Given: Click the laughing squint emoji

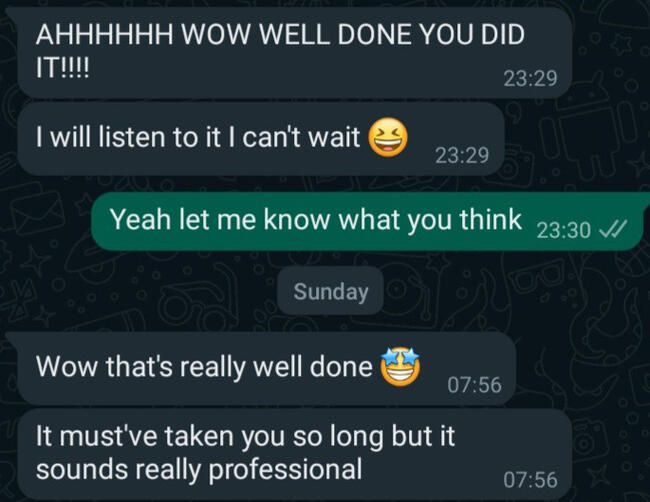Looking at the screenshot, I should coord(388,137).
